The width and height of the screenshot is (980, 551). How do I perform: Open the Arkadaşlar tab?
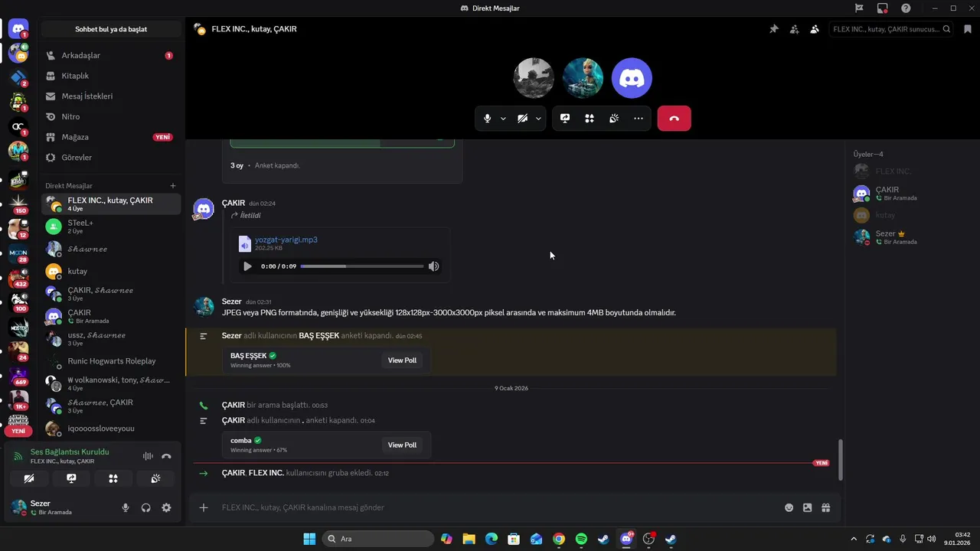(x=110, y=55)
